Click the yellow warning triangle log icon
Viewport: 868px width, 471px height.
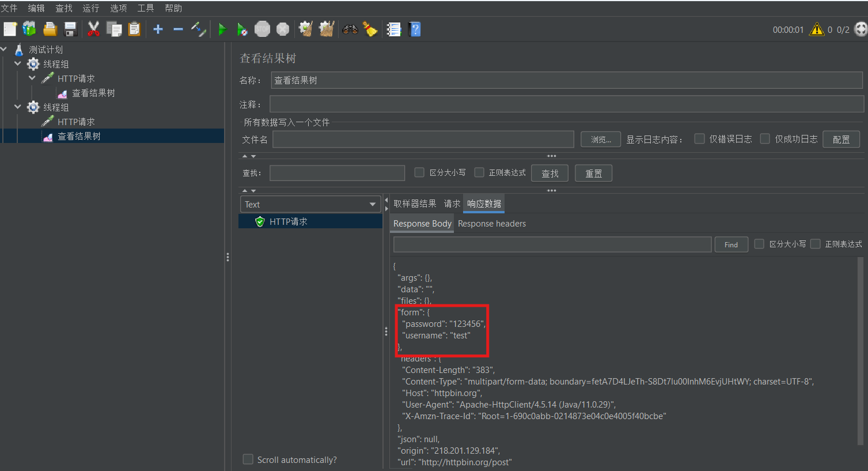coord(817,29)
